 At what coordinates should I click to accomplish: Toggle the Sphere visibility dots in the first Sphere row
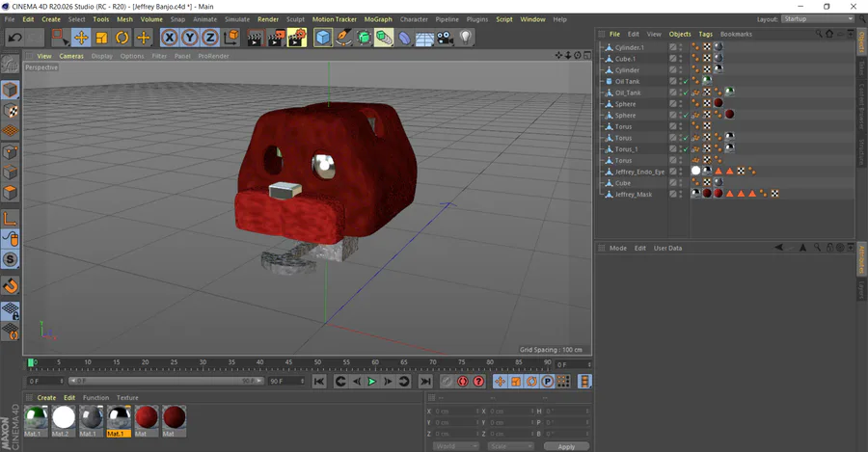click(681, 104)
